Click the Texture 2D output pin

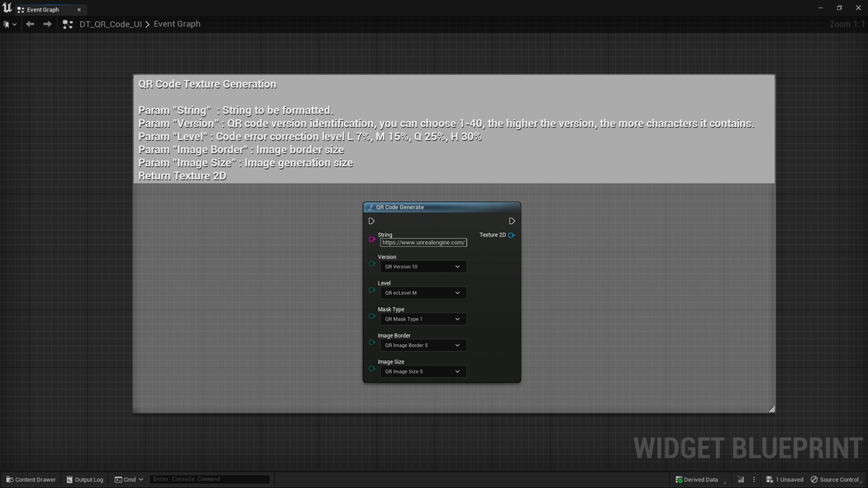point(511,235)
